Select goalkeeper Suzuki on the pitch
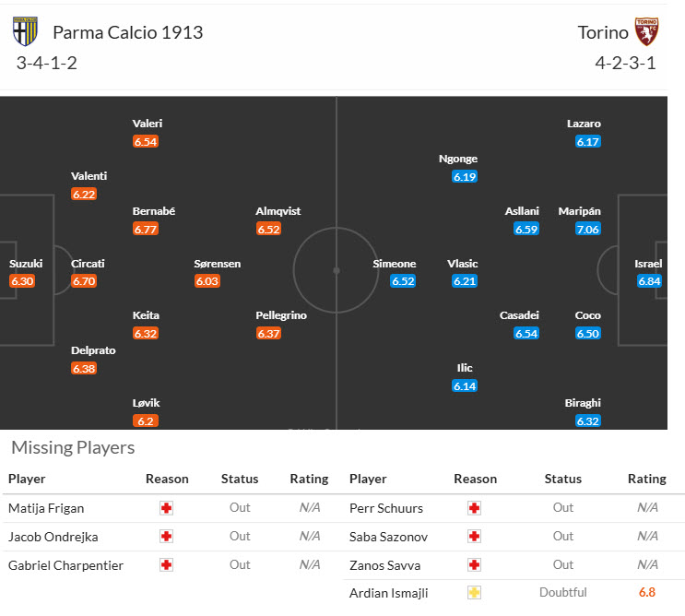 click(22, 264)
